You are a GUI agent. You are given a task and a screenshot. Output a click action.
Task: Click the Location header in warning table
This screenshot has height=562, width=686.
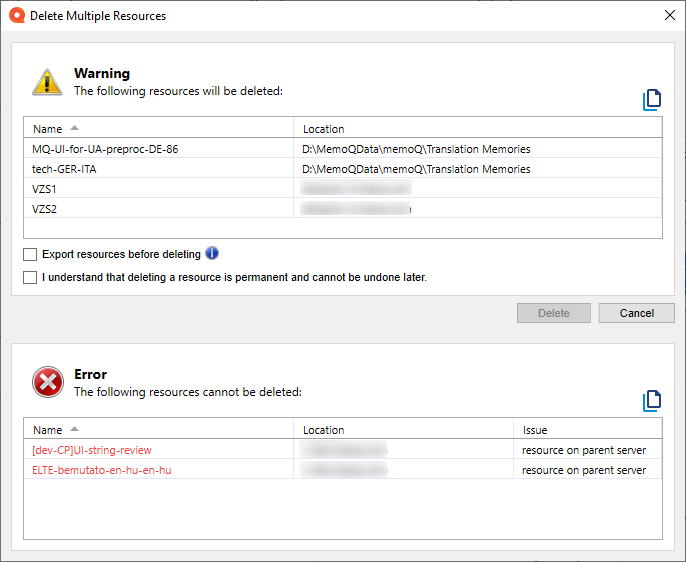[323, 129]
